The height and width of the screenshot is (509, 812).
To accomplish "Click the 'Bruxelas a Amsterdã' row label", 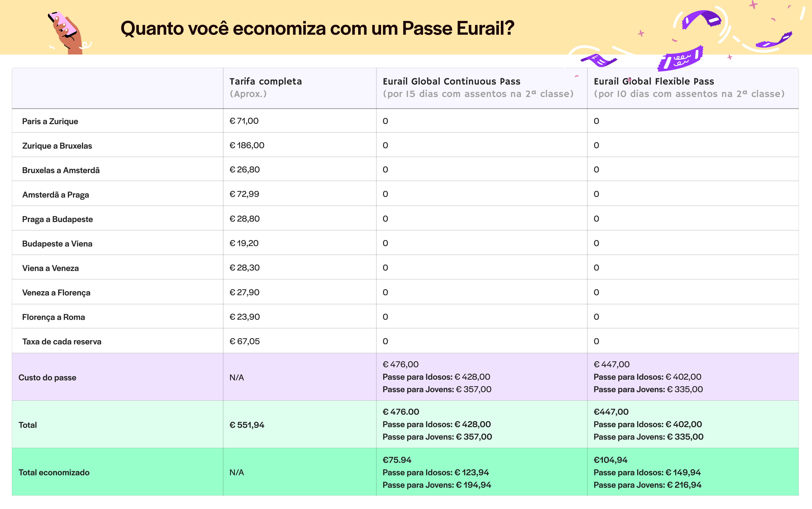I will (x=61, y=170).
